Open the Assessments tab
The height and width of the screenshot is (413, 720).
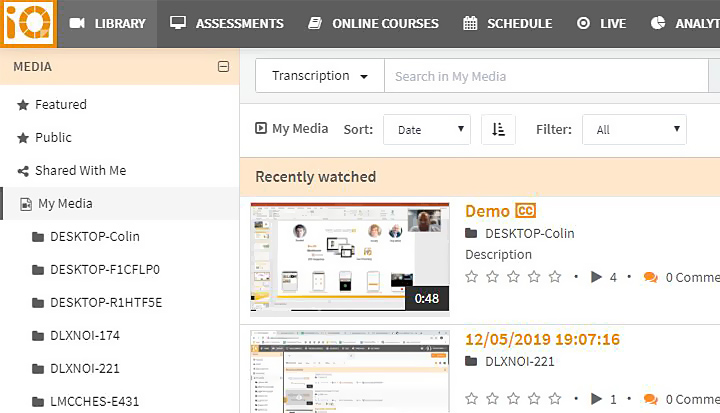coord(227,23)
